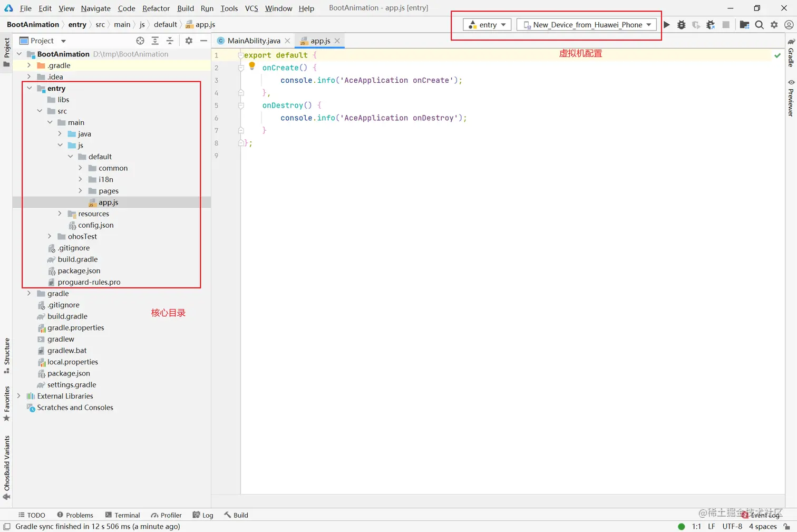Open the TODO tool window tab
Image resolution: width=797 pixels, height=532 pixels.
pyautogui.click(x=32, y=515)
